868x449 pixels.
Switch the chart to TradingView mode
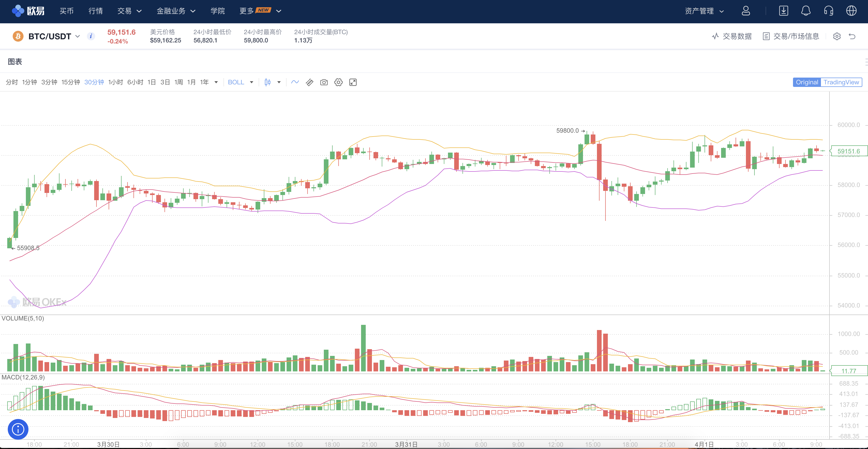841,82
